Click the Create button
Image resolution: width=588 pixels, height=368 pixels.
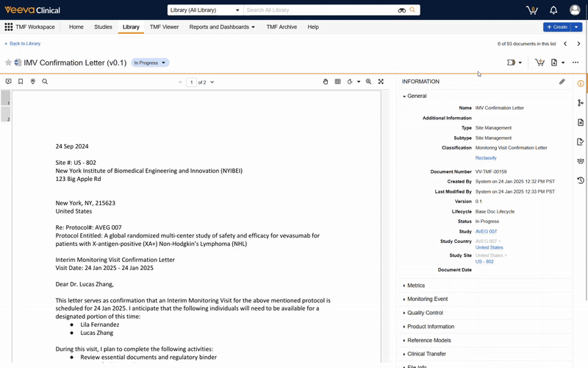pos(557,27)
